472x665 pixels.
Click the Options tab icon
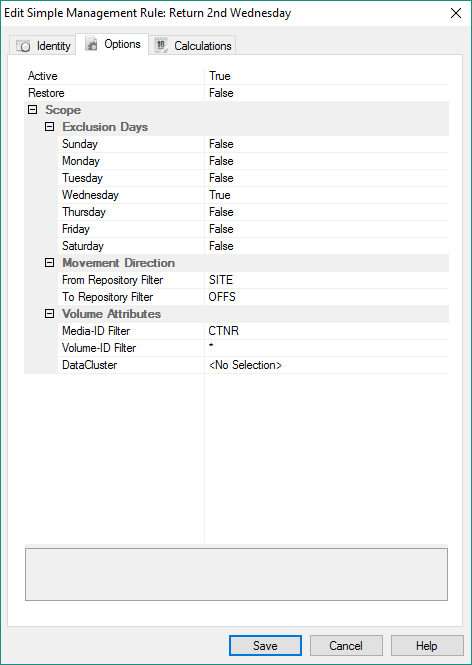pos(91,44)
